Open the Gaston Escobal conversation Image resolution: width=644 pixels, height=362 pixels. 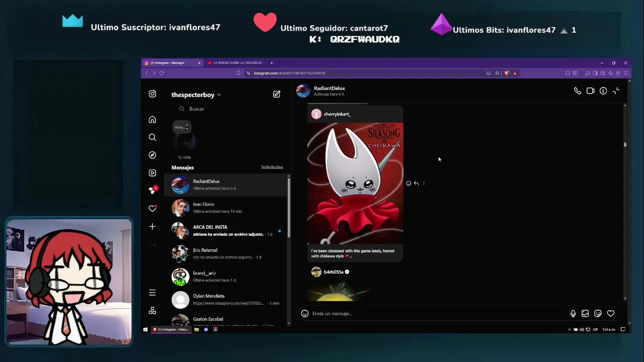pos(225,319)
